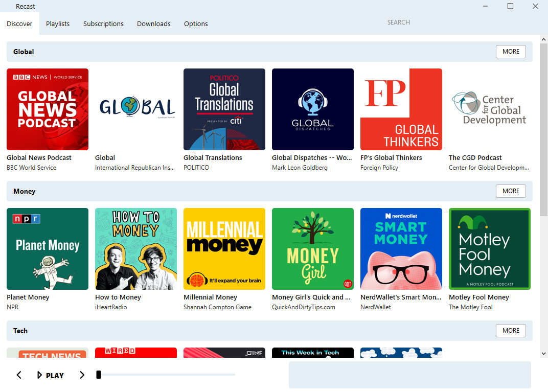This screenshot has width=548, height=392.
Task: Open the Options tab
Action: [196, 24]
